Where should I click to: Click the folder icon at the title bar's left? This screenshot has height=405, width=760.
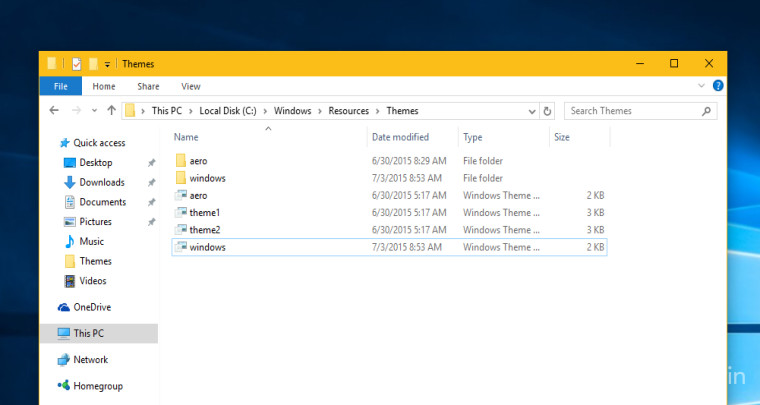[x=52, y=64]
